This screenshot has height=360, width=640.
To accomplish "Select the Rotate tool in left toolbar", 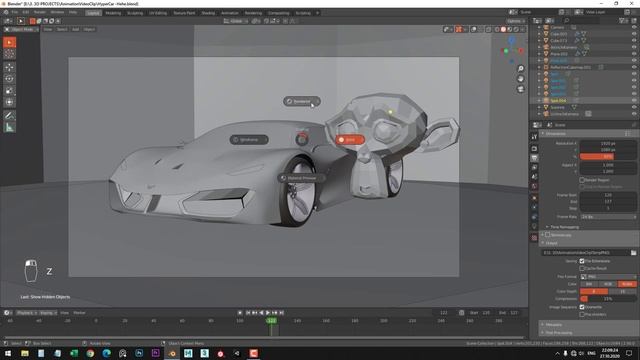I will click(x=9, y=79).
